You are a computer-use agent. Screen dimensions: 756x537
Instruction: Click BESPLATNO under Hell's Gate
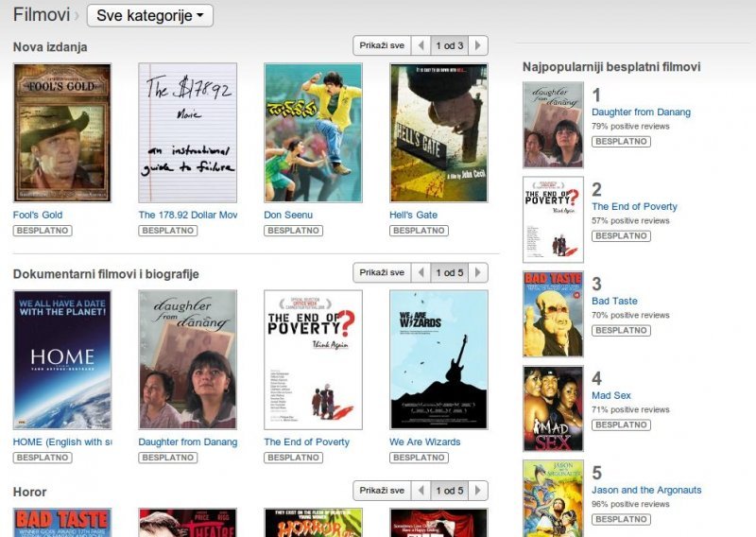click(x=419, y=231)
